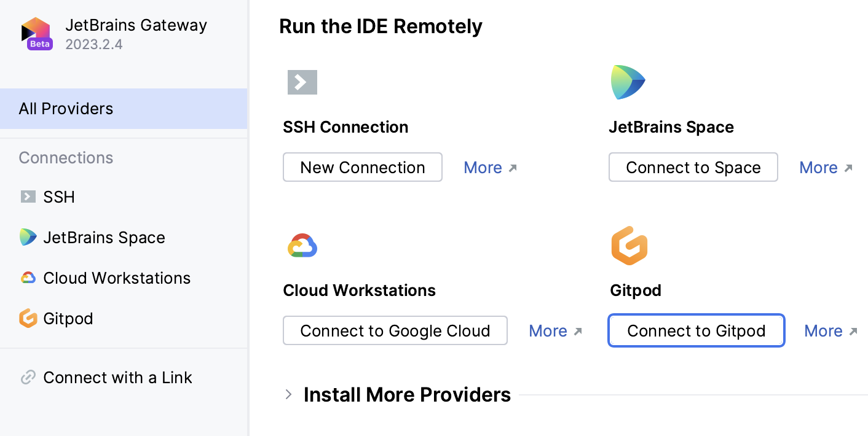Click Connect to Google Cloud
The width and height of the screenshot is (868, 436).
[x=395, y=330]
